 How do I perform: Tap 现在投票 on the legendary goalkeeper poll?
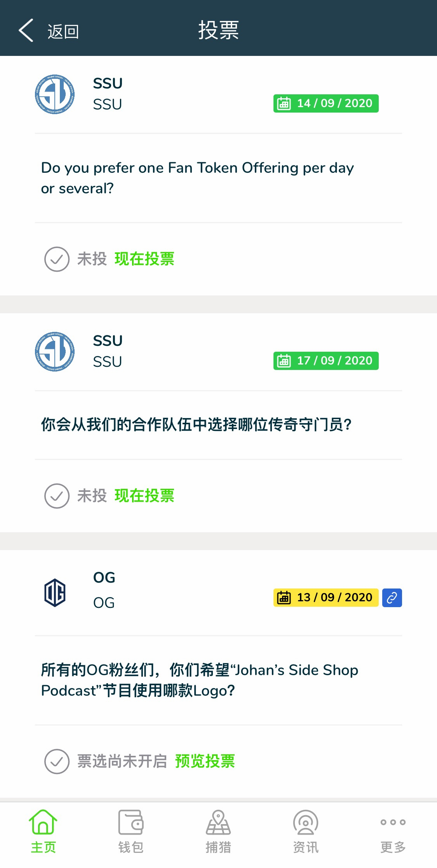145,496
